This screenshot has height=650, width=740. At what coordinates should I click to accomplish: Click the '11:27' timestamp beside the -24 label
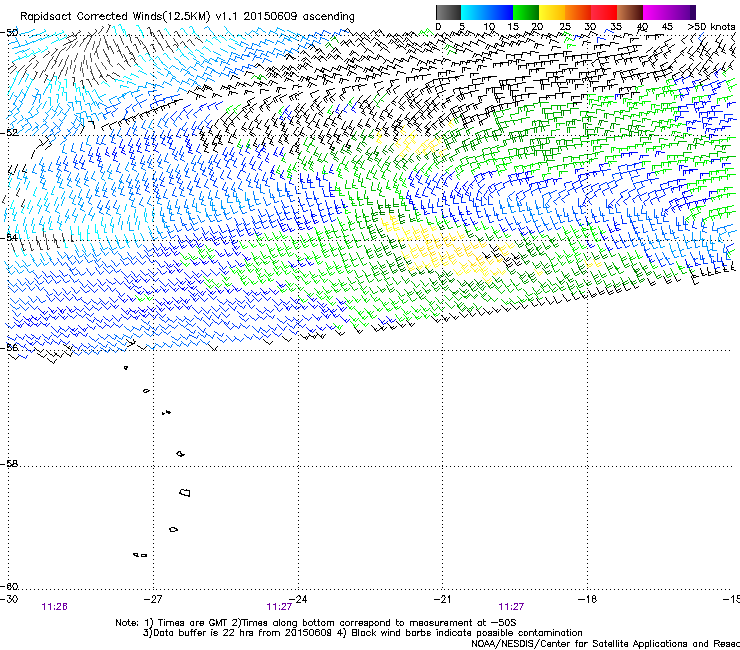tap(279, 607)
